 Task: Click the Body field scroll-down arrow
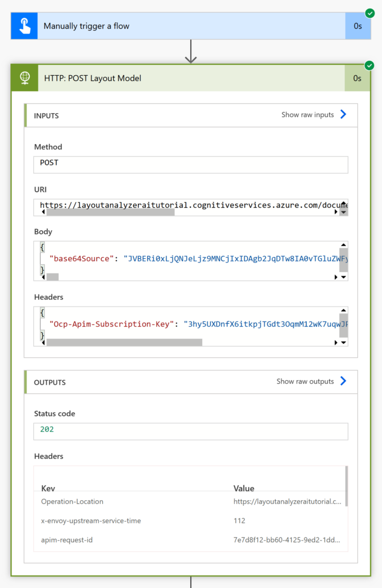tap(344, 277)
